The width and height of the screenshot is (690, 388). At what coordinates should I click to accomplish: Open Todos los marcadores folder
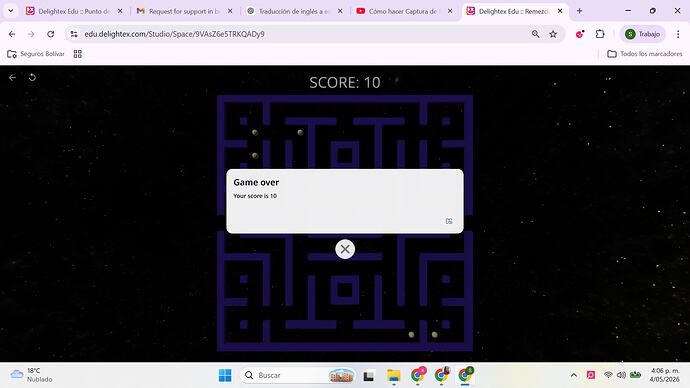click(645, 54)
